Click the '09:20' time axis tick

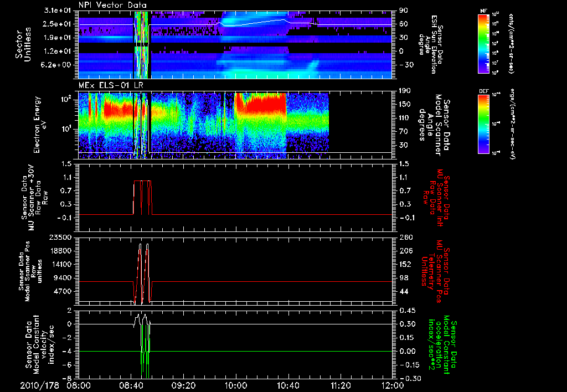coord(183,385)
